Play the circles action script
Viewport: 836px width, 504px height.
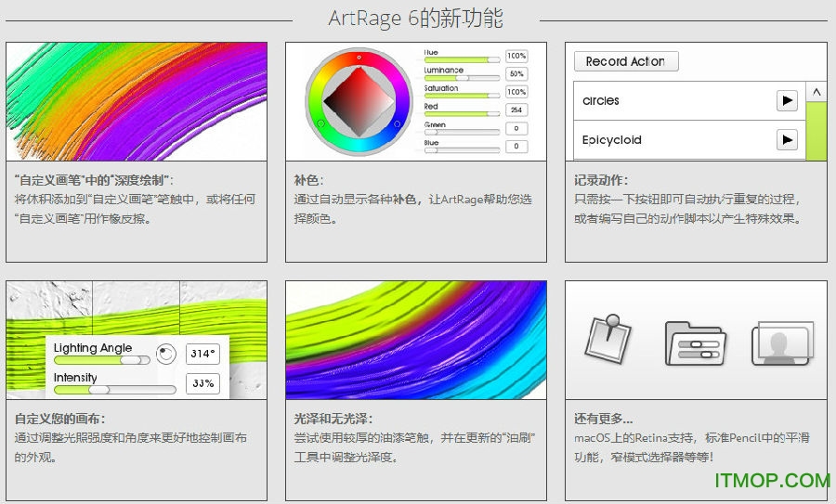point(787,100)
